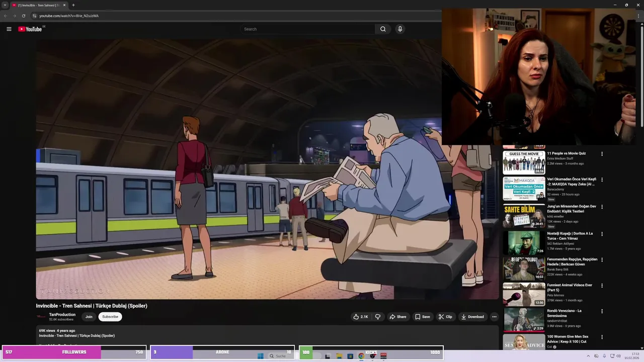Open options for Jung'un Mirasından video
This screenshot has width=644, height=362.
602,207
